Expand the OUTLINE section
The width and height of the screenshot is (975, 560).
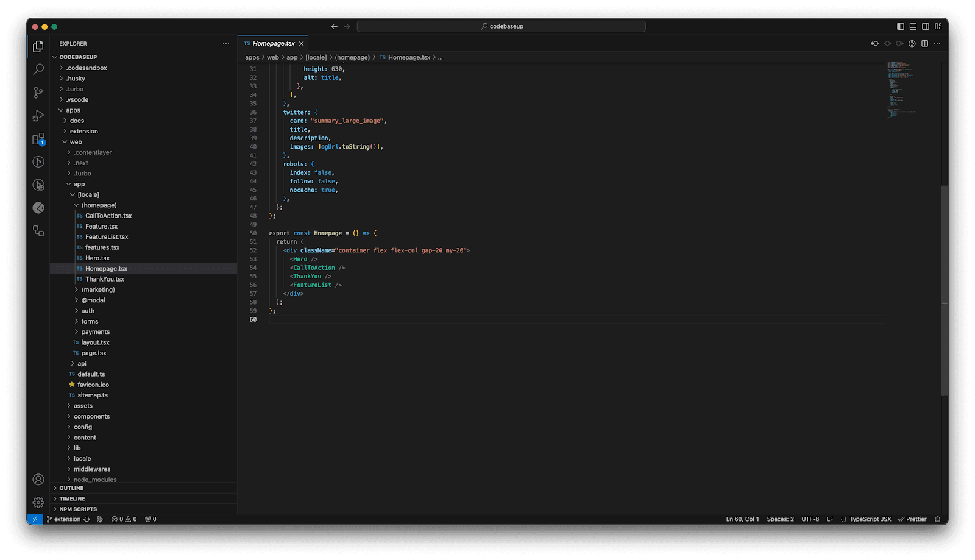(143, 488)
